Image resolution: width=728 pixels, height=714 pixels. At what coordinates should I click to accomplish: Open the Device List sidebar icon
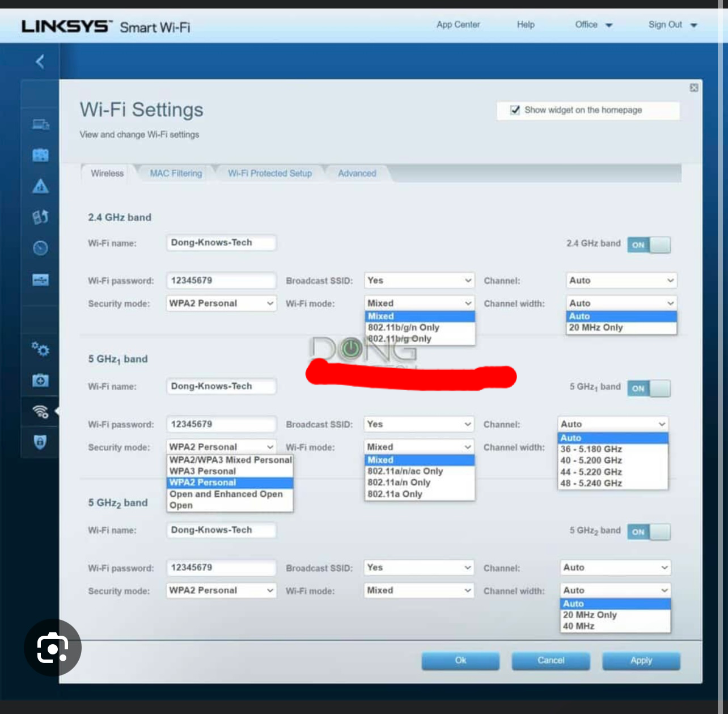[x=40, y=124]
